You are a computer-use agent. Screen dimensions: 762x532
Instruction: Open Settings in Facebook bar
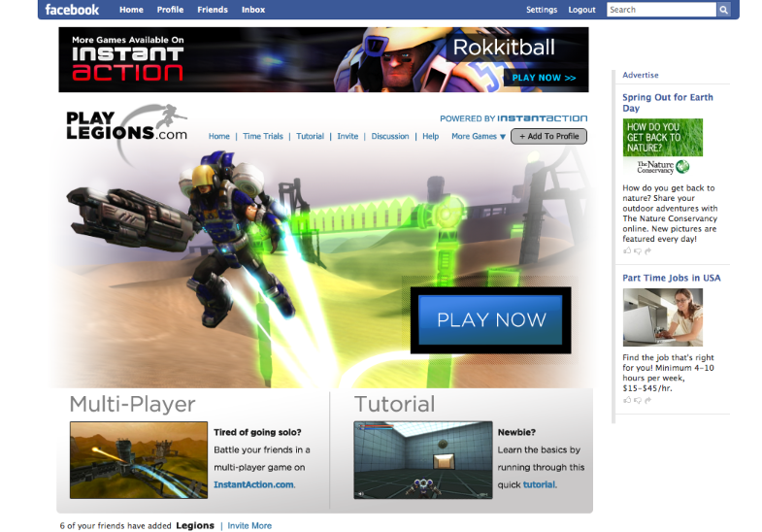(542, 10)
